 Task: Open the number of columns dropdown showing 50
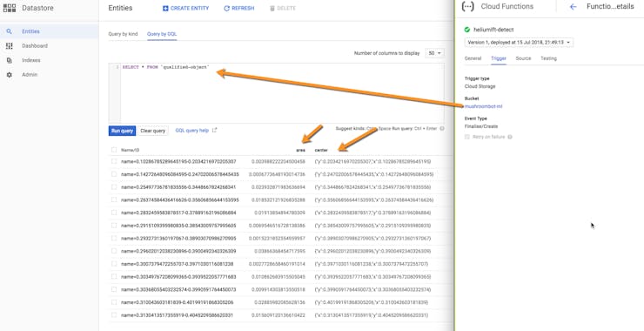434,53
